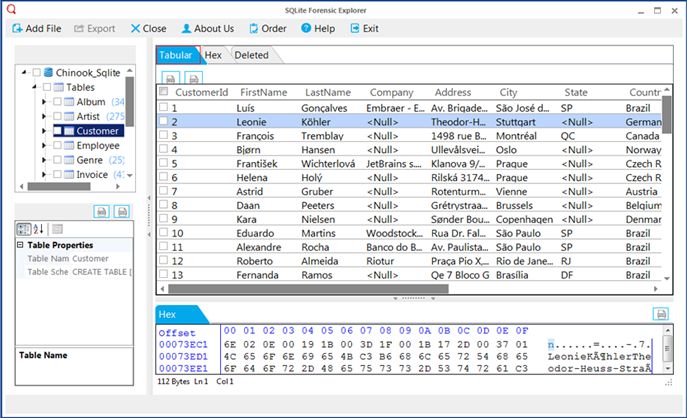Collapse the Tables tree node

coord(34,87)
